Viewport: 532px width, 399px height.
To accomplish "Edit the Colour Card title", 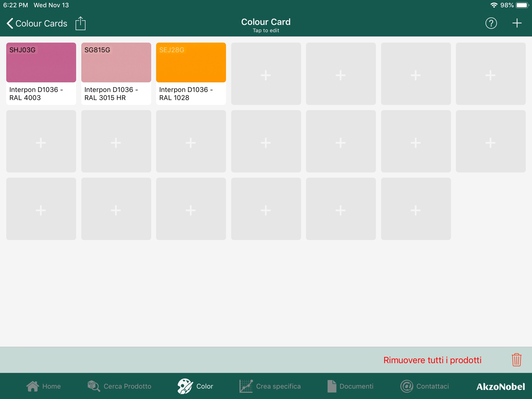I will coord(266,25).
